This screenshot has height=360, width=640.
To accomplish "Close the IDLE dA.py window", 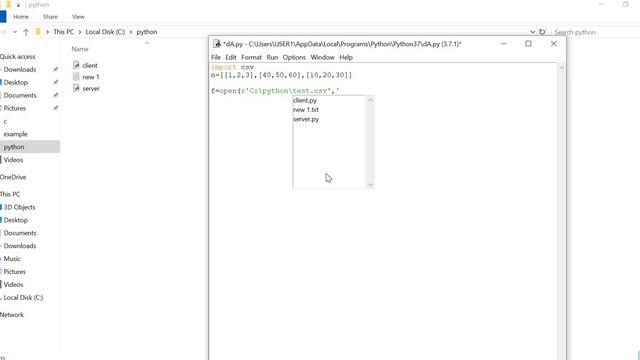I will coord(553,44).
